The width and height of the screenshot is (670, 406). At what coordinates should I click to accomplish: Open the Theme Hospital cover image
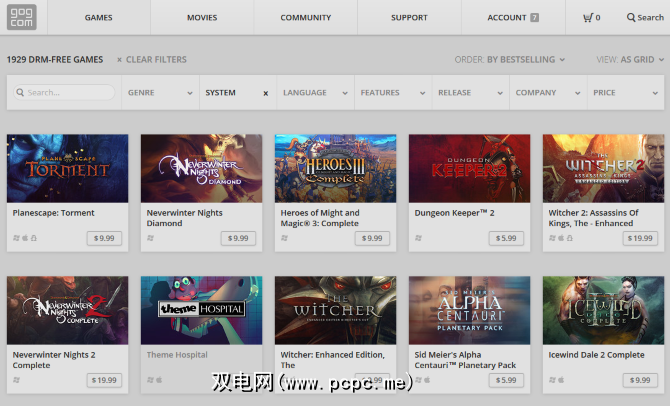coord(201,310)
